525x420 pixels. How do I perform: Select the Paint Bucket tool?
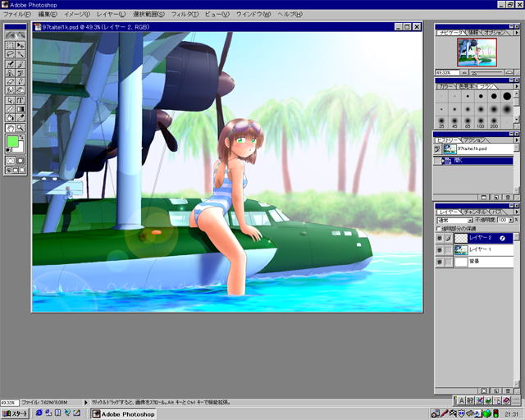point(11,117)
